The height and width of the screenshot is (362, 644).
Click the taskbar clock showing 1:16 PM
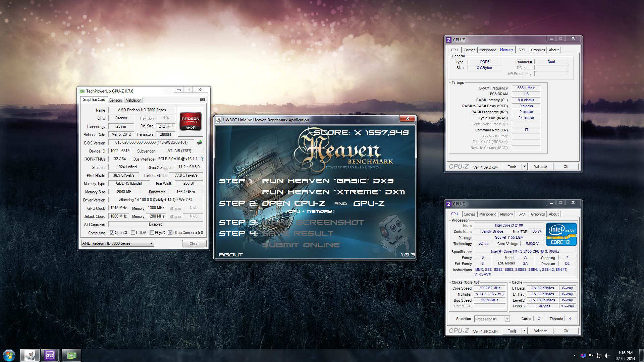click(x=625, y=356)
